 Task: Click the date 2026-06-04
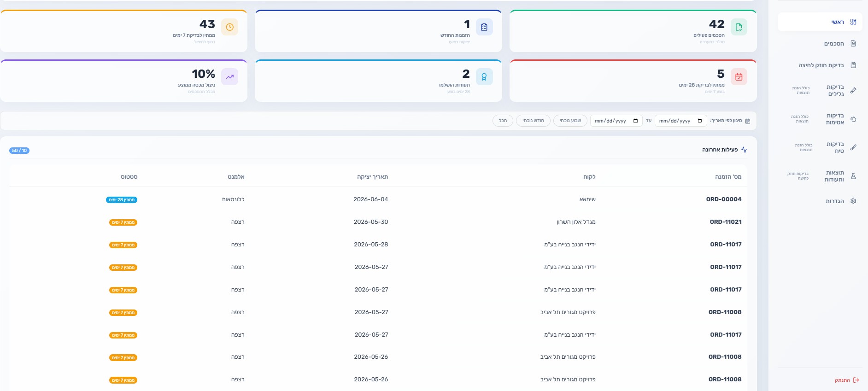point(370,199)
